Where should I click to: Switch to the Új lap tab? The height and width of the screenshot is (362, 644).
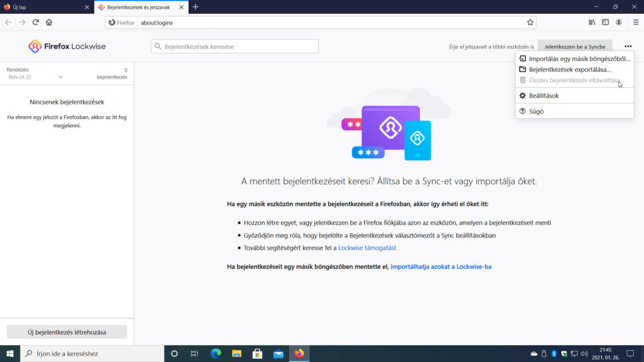(47, 7)
